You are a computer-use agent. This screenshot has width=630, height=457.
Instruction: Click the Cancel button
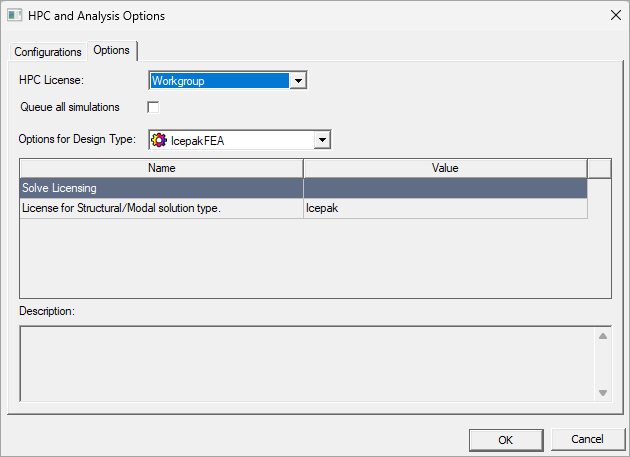point(587,439)
